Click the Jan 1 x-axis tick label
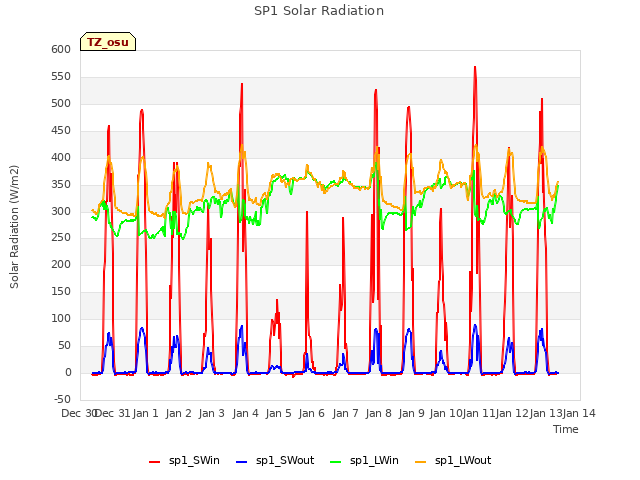 [x=145, y=413]
